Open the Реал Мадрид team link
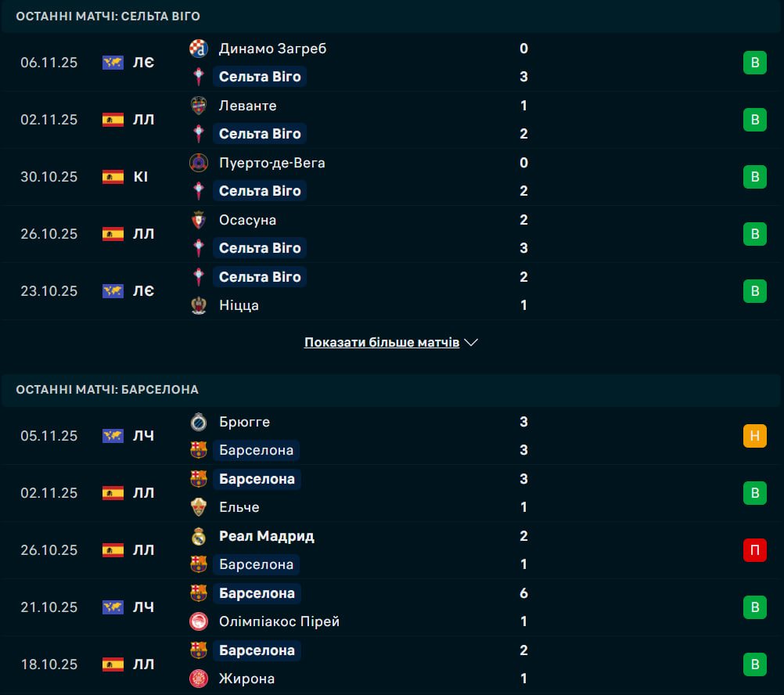The height and width of the screenshot is (695, 784). click(x=267, y=536)
